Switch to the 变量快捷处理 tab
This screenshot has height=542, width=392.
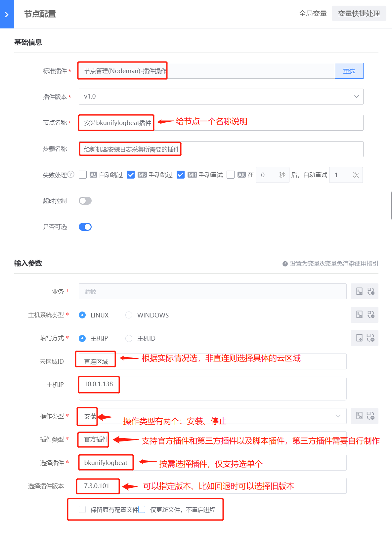[359, 14]
